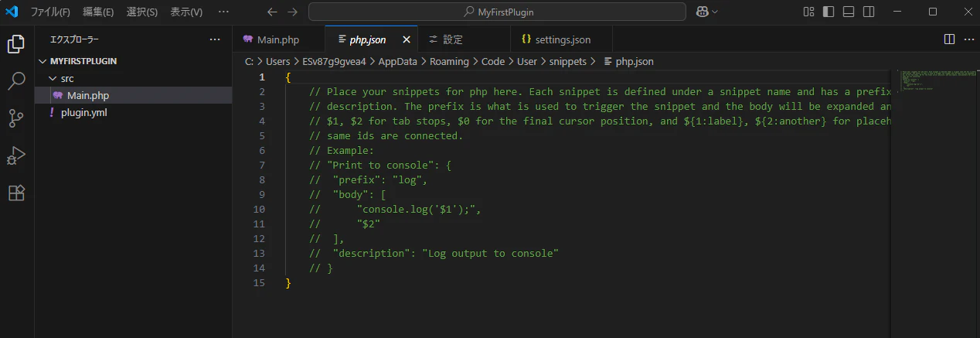Image resolution: width=980 pixels, height=338 pixels.
Task: Toggle the primary sidebar visibility
Action: click(829, 12)
